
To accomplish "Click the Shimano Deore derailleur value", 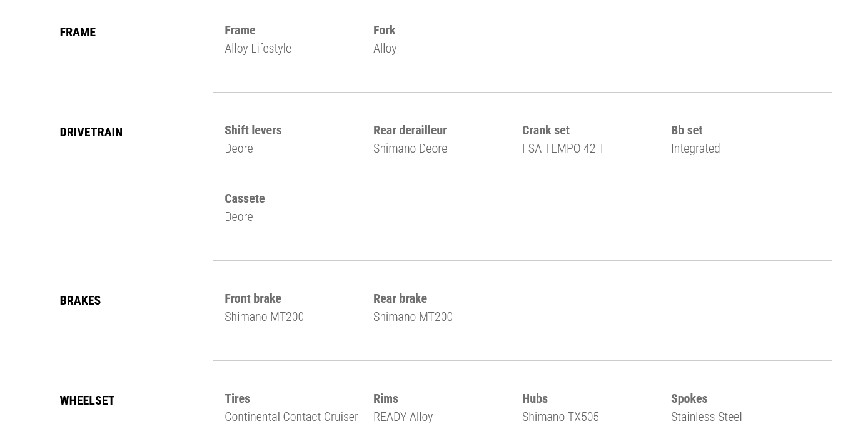I will click(x=410, y=148).
